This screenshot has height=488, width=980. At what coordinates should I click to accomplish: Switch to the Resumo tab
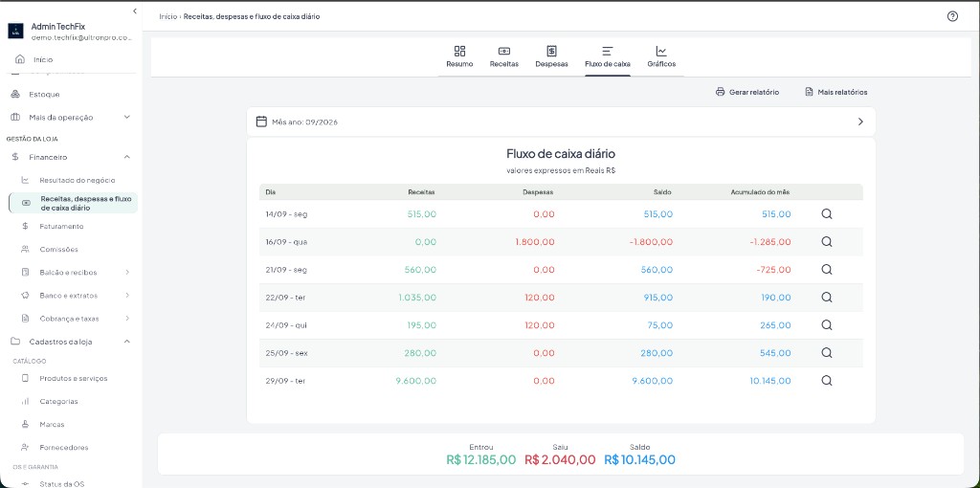click(459, 56)
